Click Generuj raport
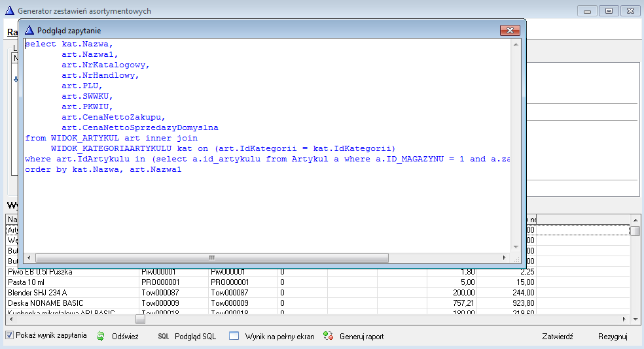The height and width of the screenshot is (349, 644). 361,337
